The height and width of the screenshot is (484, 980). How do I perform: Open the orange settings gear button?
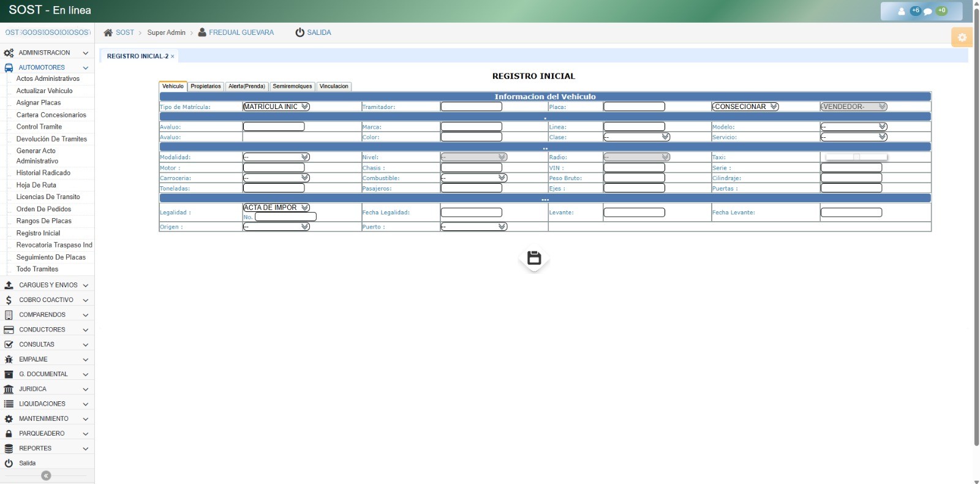pos(962,37)
